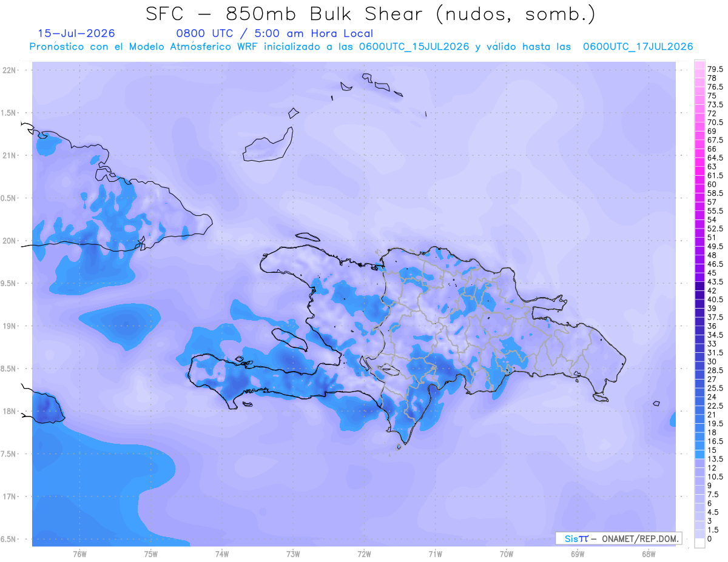Click the '74W' longitude label
Screen dimensions: 728x562
pyautogui.click(x=222, y=554)
